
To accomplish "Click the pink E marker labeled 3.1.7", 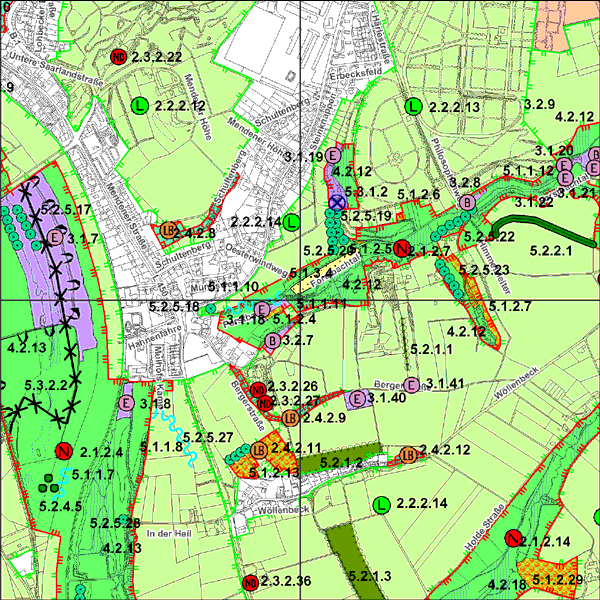I will (55, 238).
